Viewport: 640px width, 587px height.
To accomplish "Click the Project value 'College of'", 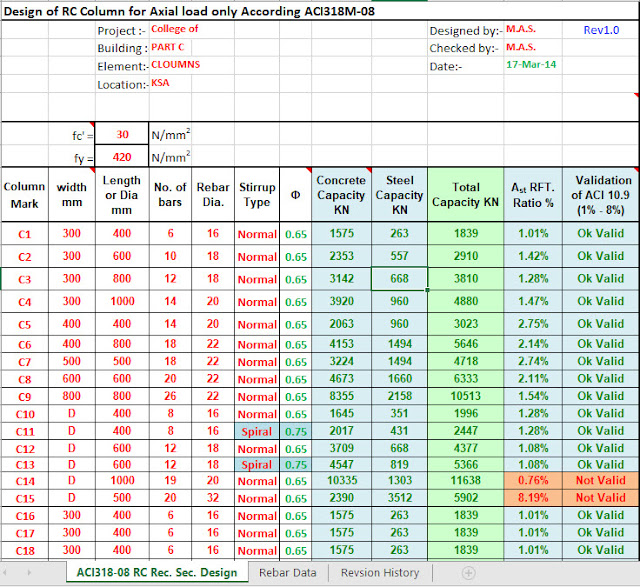I will 175,29.
